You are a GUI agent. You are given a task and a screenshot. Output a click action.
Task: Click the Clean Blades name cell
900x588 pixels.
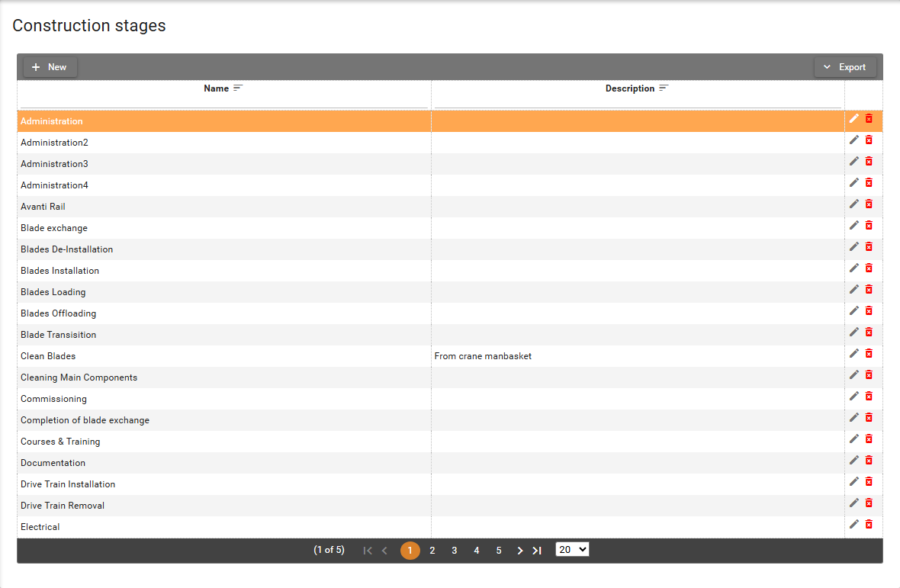[223, 356]
